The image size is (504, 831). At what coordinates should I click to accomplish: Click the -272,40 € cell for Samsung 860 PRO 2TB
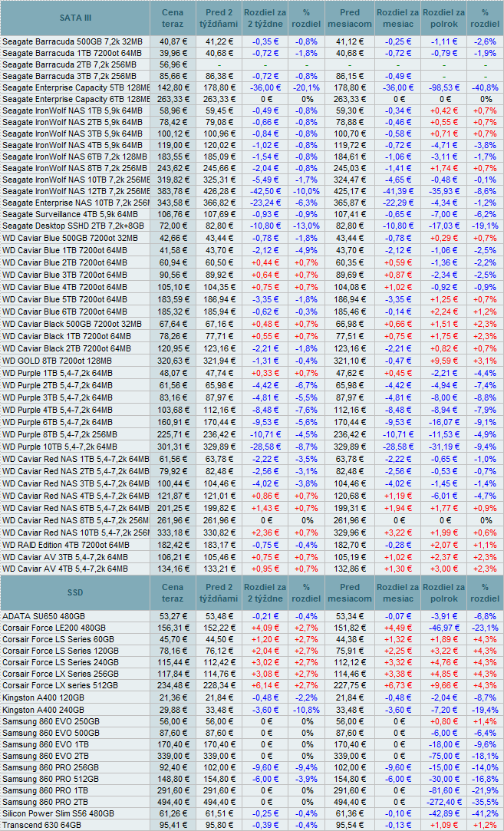443,802
